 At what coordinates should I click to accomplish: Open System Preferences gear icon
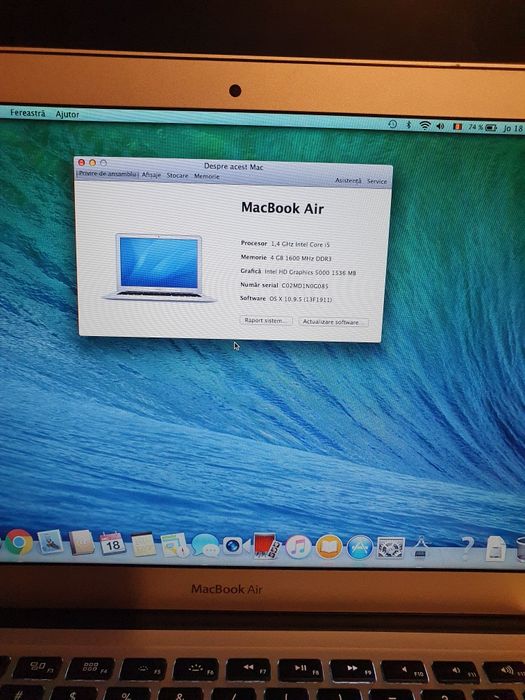[x=391, y=548]
